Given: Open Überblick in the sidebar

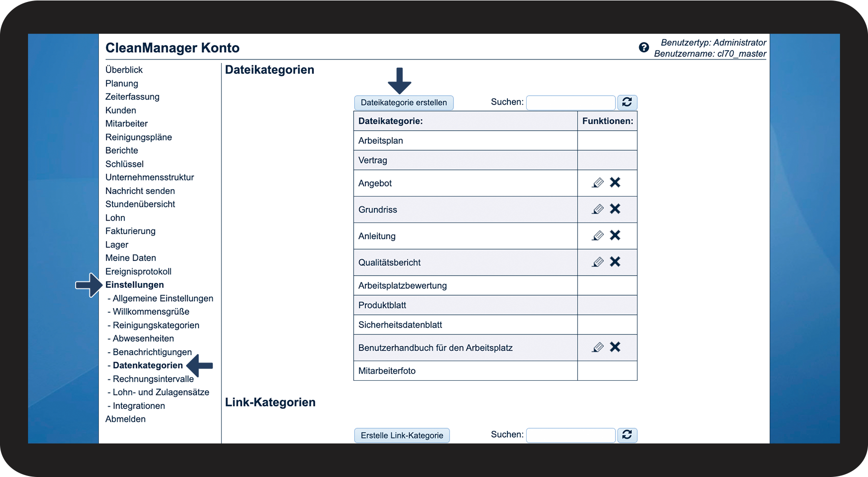Looking at the screenshot, I should click(124, 70).
